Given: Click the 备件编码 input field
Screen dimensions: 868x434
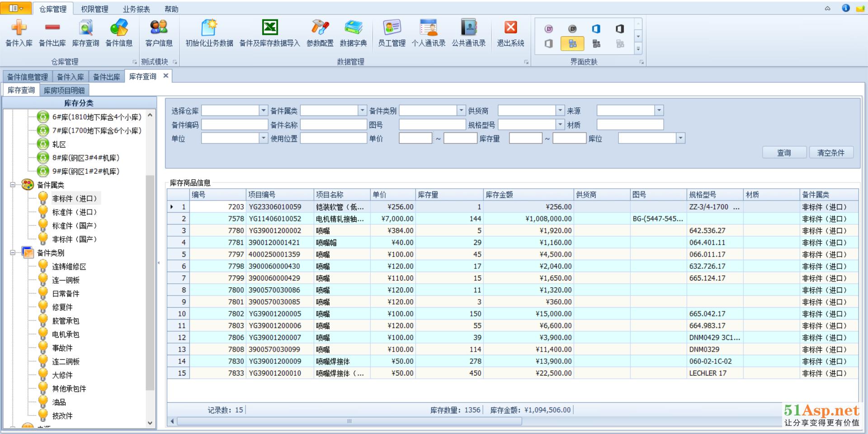Looking at the screenshot, I should pyautogui.click(x=235, y=125).
